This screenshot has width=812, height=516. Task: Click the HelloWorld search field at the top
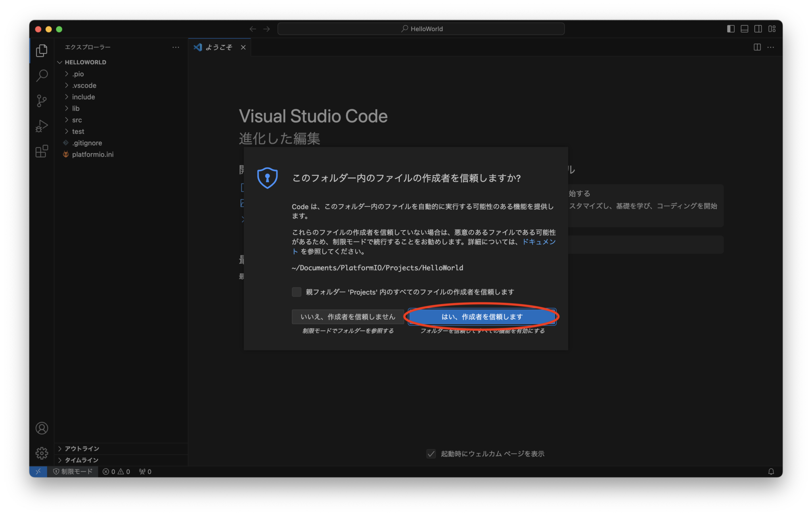point(421,29)
